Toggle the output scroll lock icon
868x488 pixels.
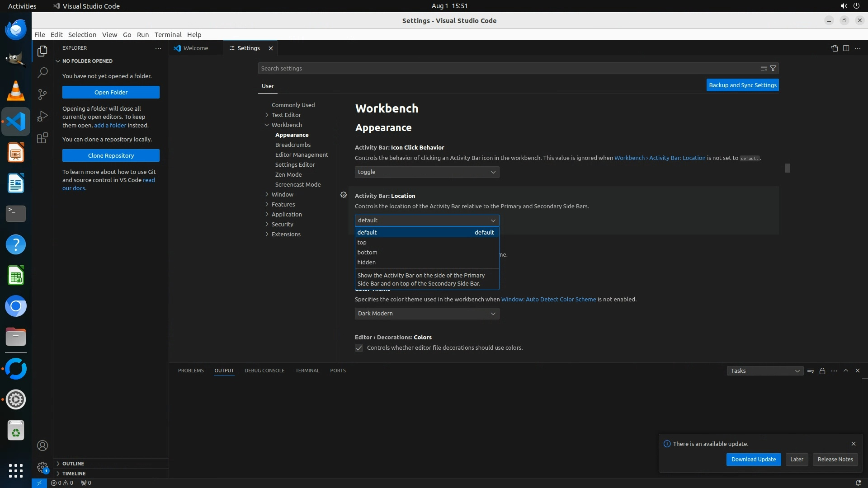point(822,371)
